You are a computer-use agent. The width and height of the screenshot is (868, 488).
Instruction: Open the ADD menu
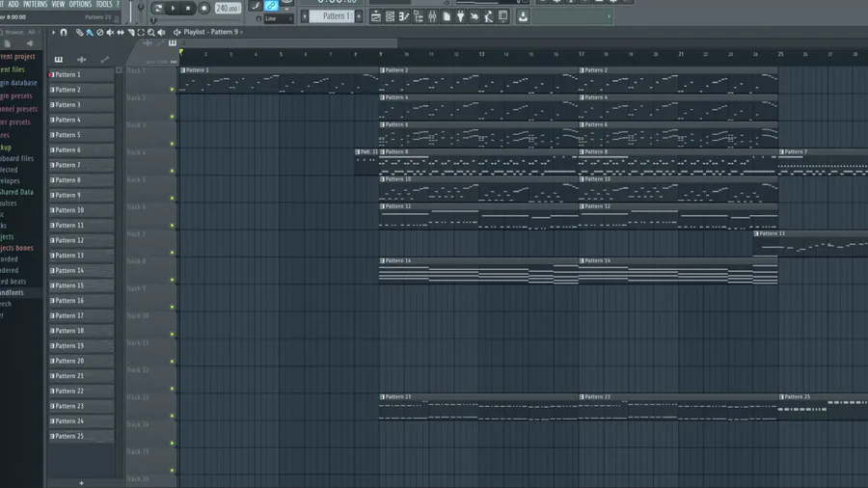tap(14, 4)
